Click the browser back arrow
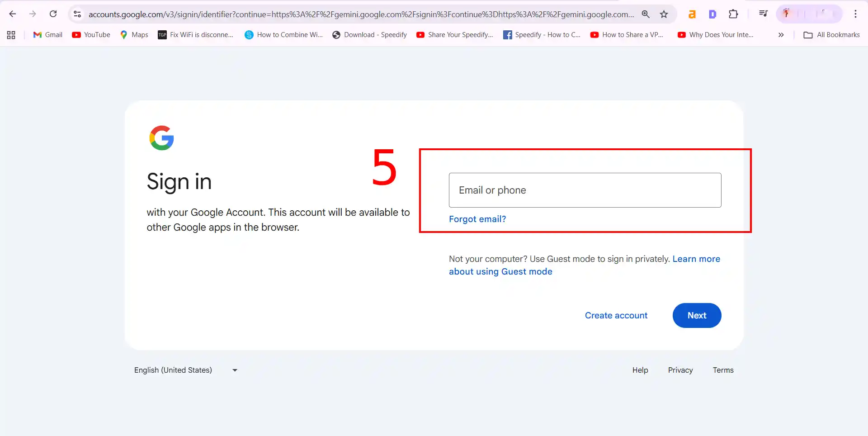This screenshot has width=868, height=436. coord(13,14)
